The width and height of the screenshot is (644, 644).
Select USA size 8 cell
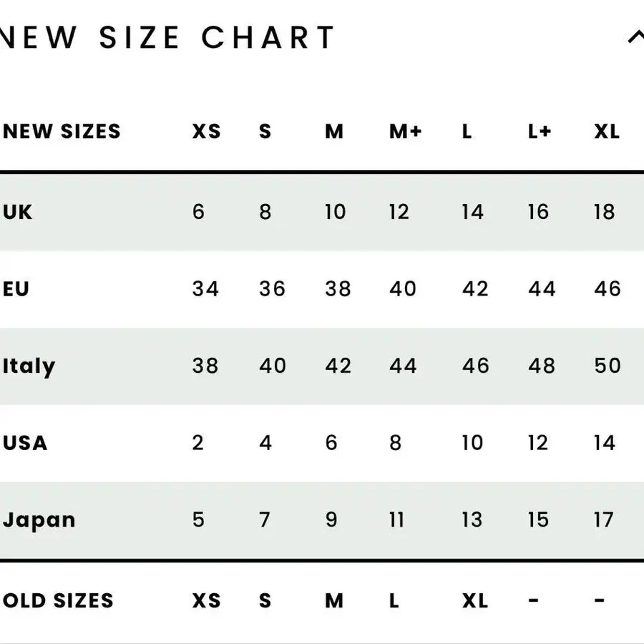396,443
